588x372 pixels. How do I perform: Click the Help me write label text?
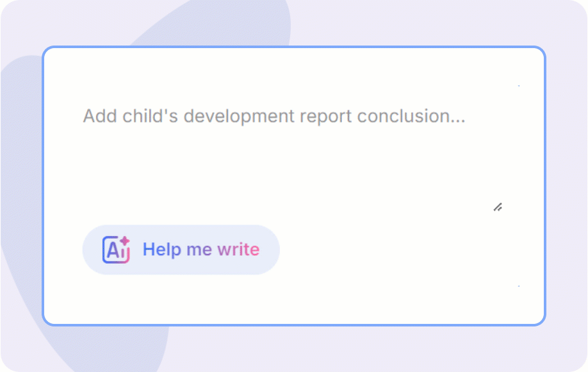coord(200,249)
